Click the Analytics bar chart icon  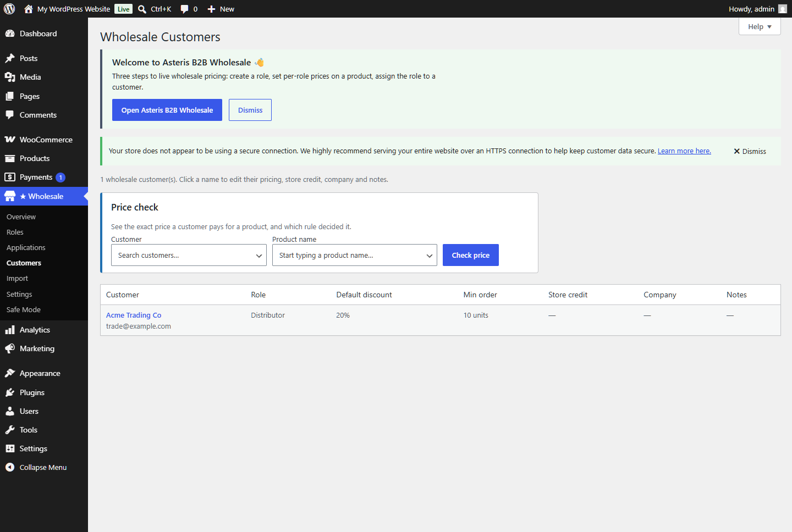point(10,330)
